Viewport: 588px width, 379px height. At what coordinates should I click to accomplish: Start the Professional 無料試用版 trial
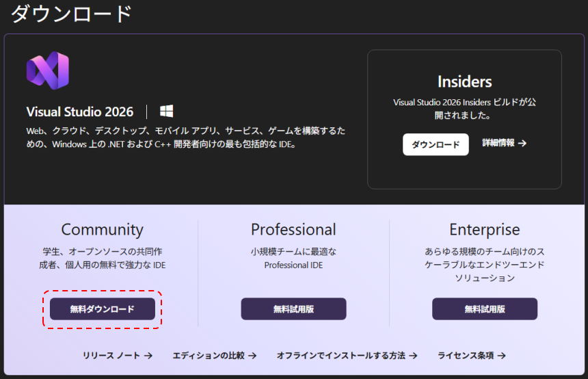click(x=293, y=309)
